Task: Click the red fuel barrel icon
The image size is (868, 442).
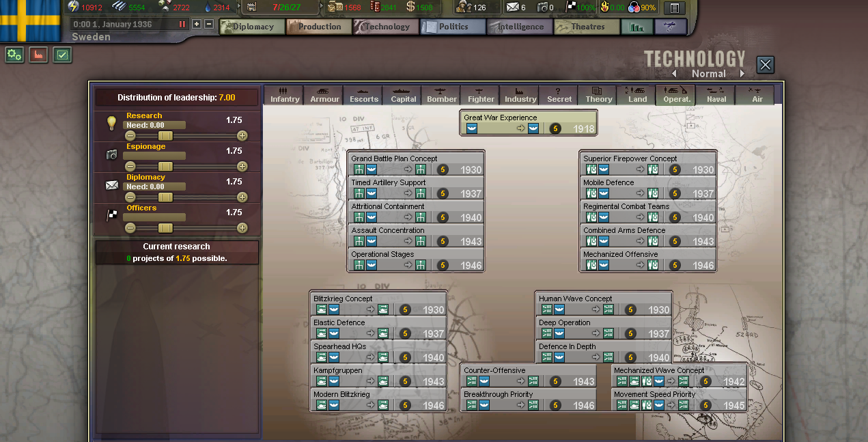Action: point(374,7)
